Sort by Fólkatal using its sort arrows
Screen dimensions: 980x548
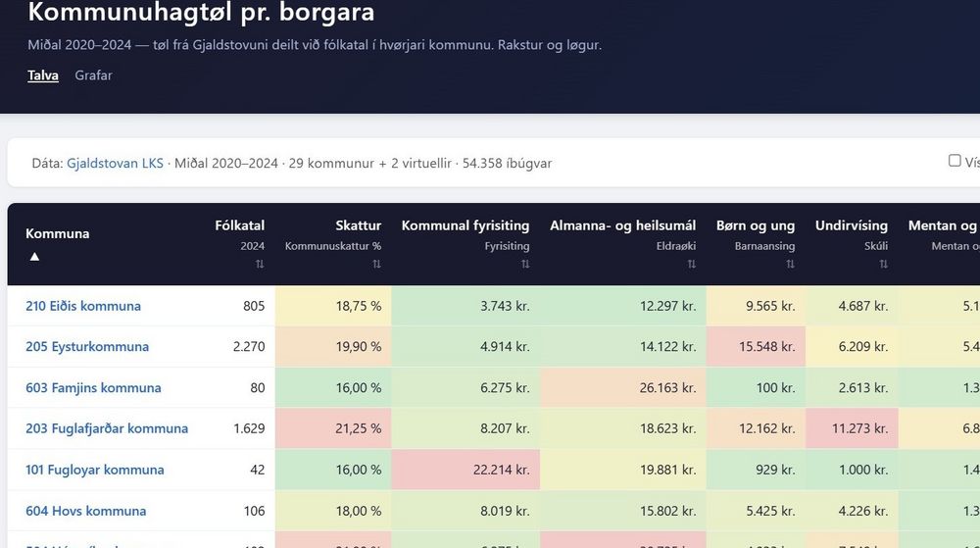(x=260, y=265)
